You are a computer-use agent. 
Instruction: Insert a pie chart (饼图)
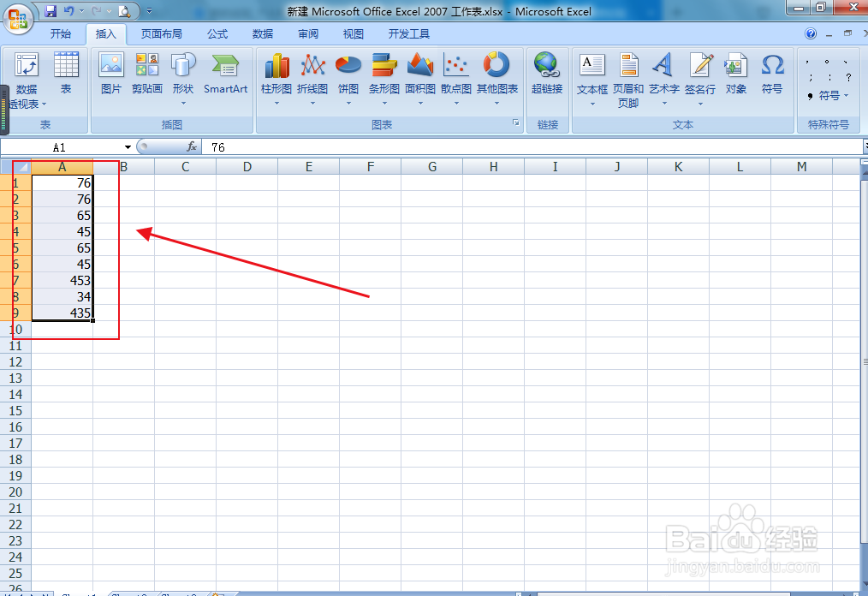pos(348,79)
